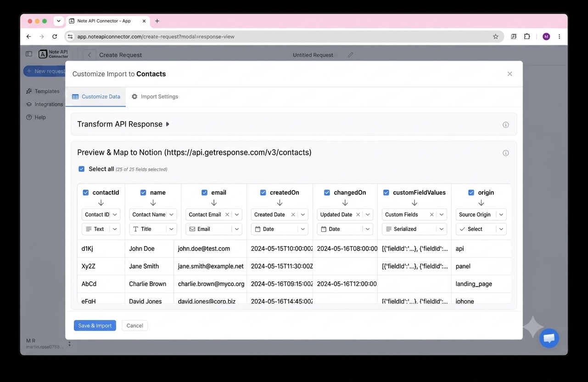The height and width of the screenshot is (382, 588).
Task: Go back from Create Request page
Action: point(90,55)
